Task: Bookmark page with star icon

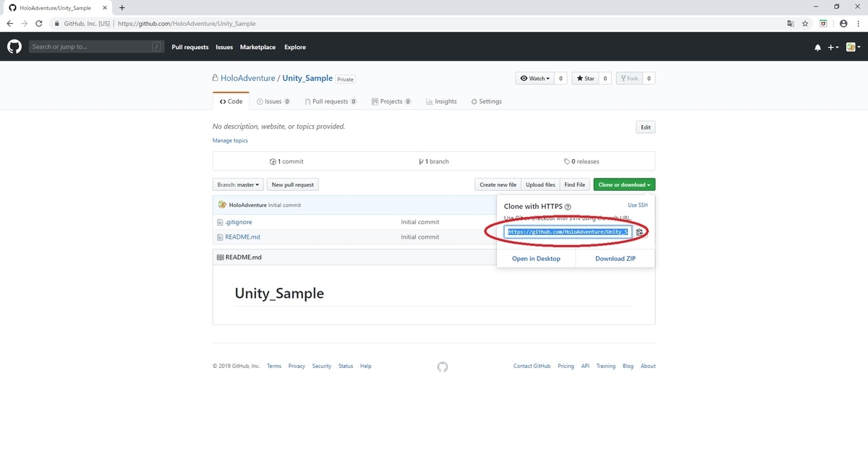Action: (x=805, y=23)
